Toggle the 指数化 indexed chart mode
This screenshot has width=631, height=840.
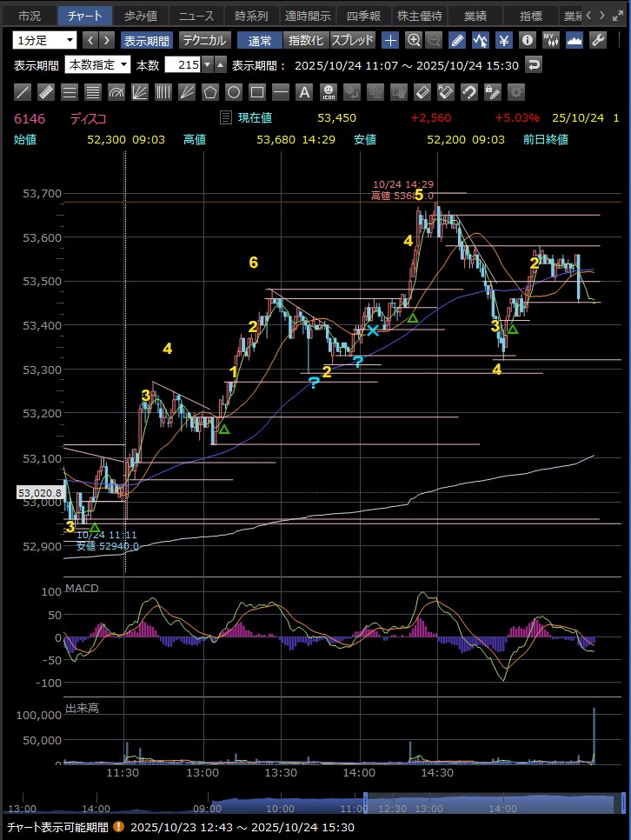[x=306, y=40]
